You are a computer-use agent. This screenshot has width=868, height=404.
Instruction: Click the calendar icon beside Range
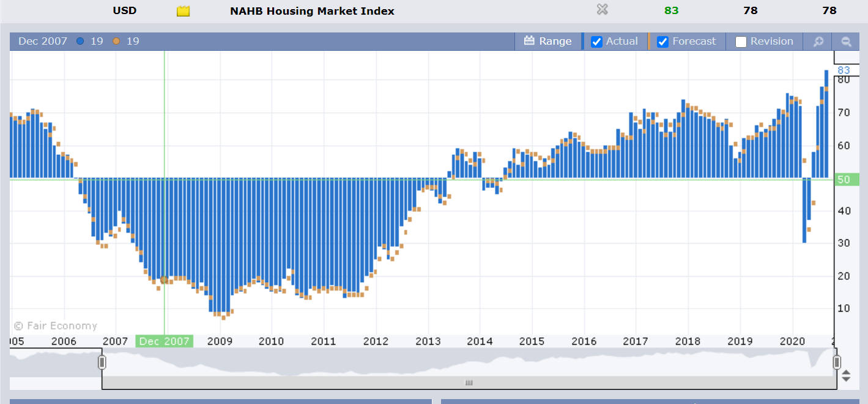coord(529,41)
